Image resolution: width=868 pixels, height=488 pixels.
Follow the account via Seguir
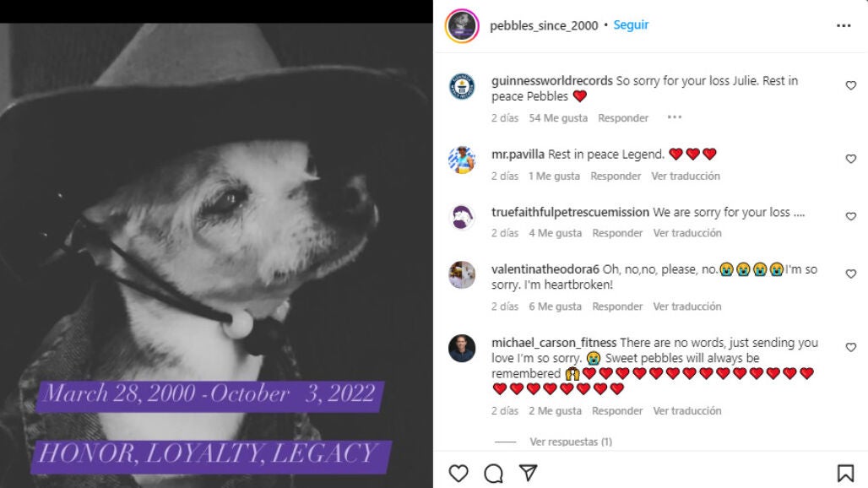pyautogui.click(x=631, y=24)
